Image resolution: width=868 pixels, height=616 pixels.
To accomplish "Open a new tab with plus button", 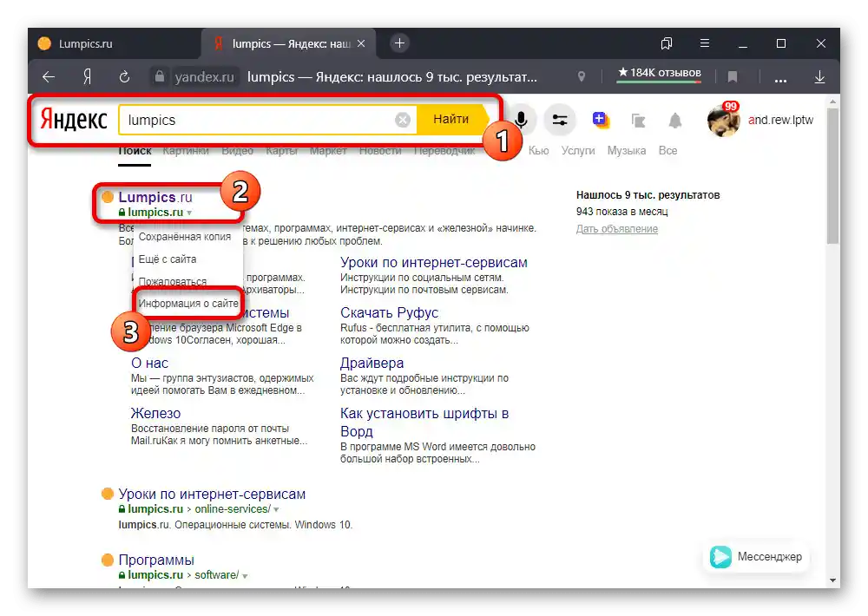I will [399, 43].
